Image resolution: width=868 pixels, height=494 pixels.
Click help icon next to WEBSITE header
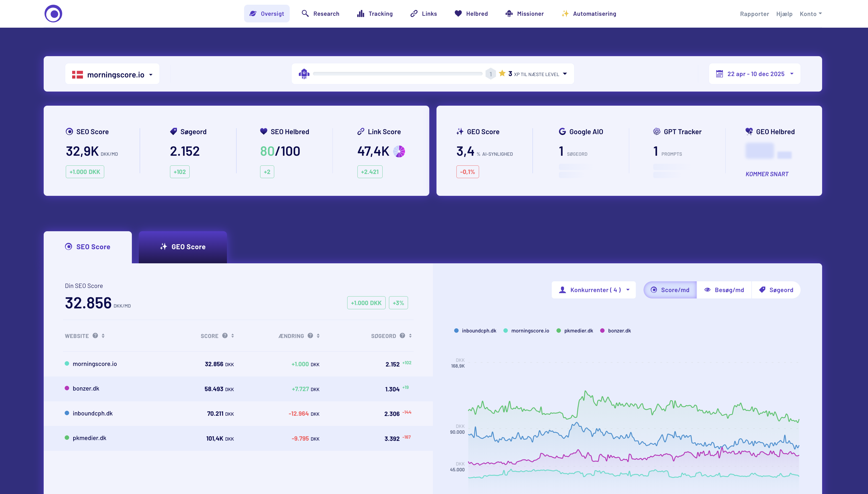pyautogui.click(x=95, y=336)
